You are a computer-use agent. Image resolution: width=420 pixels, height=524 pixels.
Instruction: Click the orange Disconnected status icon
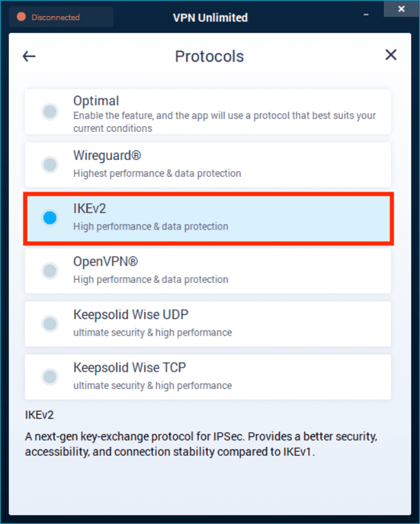pos(21,17)
